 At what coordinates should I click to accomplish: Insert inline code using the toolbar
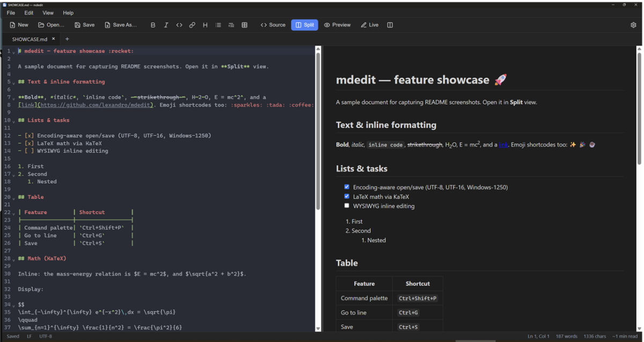click(179, 25)
